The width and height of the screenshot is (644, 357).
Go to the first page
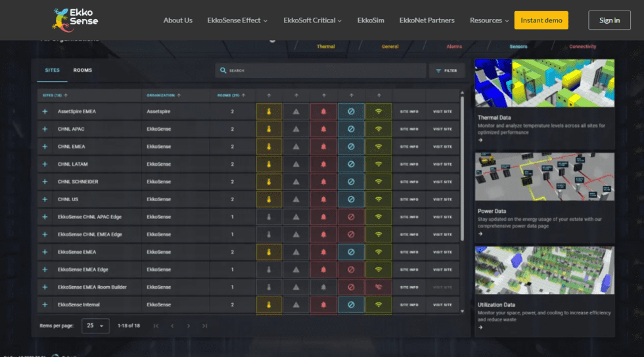click(x=156, y=326)
